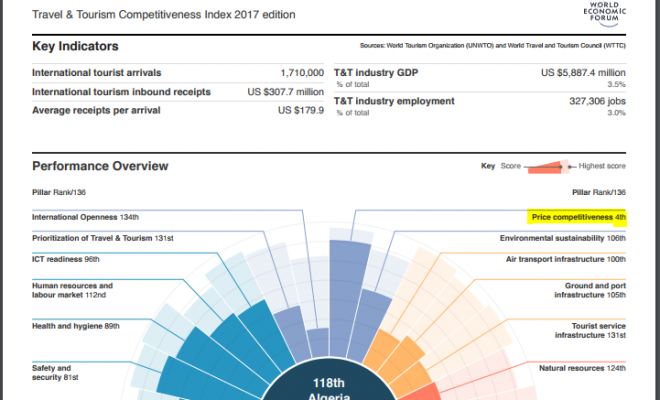Click the highlighted Price competitiveness 4th label

point(578,217)
